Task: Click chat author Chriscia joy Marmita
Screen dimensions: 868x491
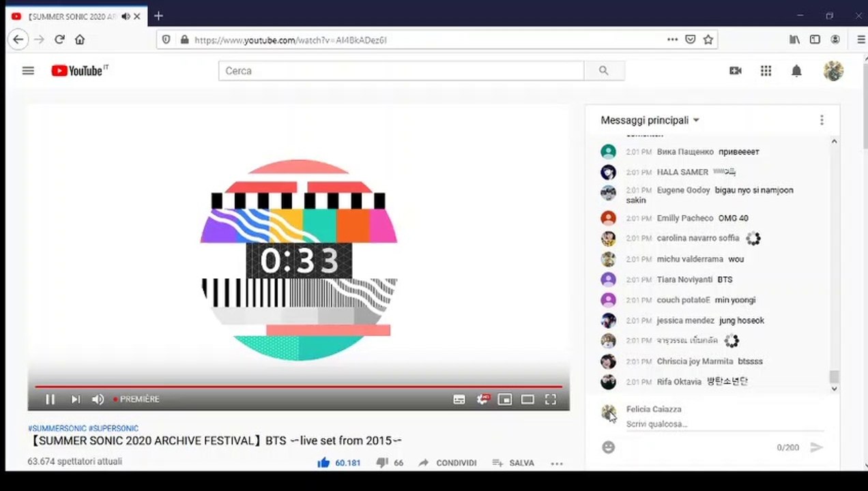Action: 695,361
